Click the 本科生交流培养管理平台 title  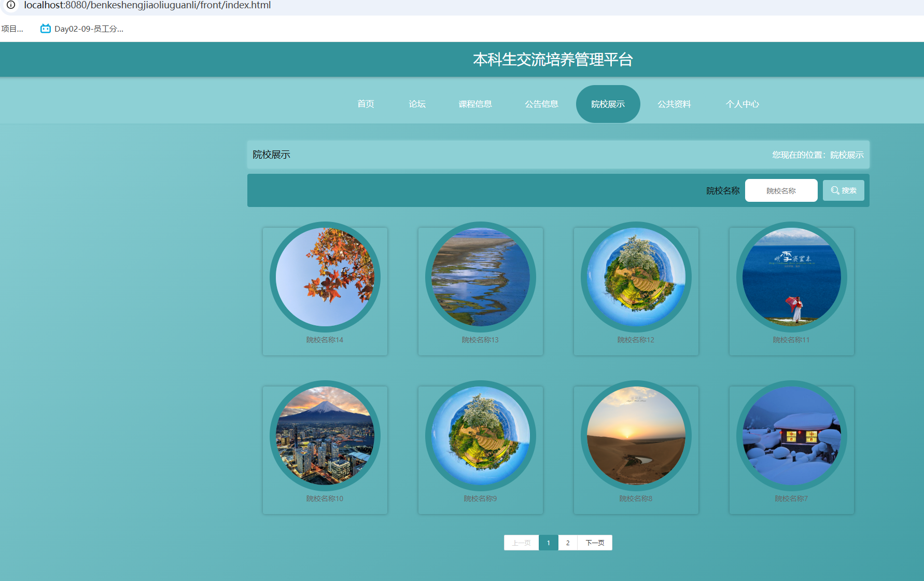pyautogui.click(x=553, y=60)
